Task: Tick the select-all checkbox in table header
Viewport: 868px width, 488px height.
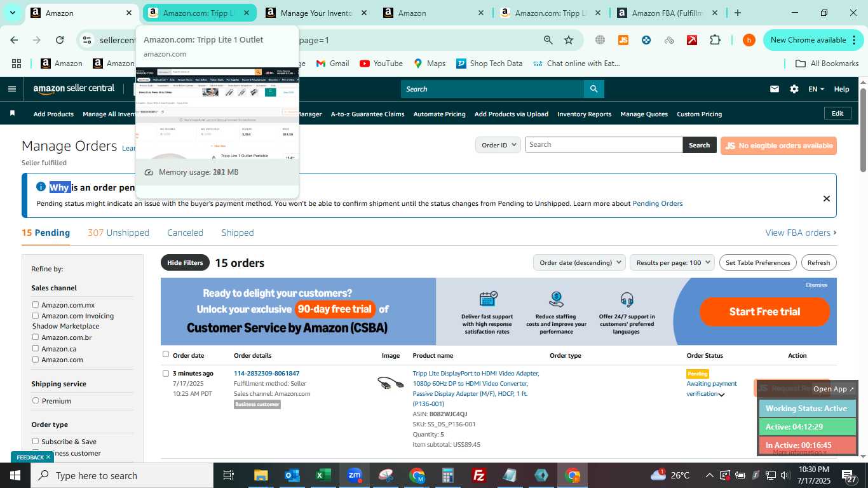Action: coord(166,355)
